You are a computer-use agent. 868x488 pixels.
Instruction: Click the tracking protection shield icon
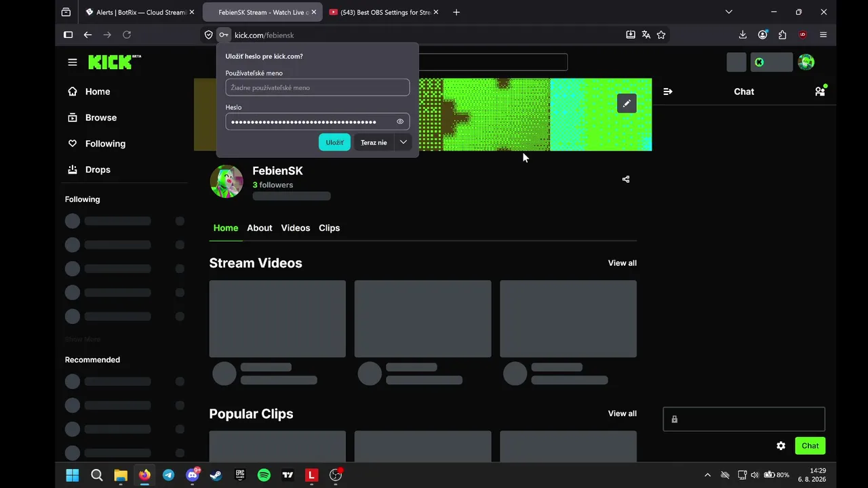[x=209, y=35]
